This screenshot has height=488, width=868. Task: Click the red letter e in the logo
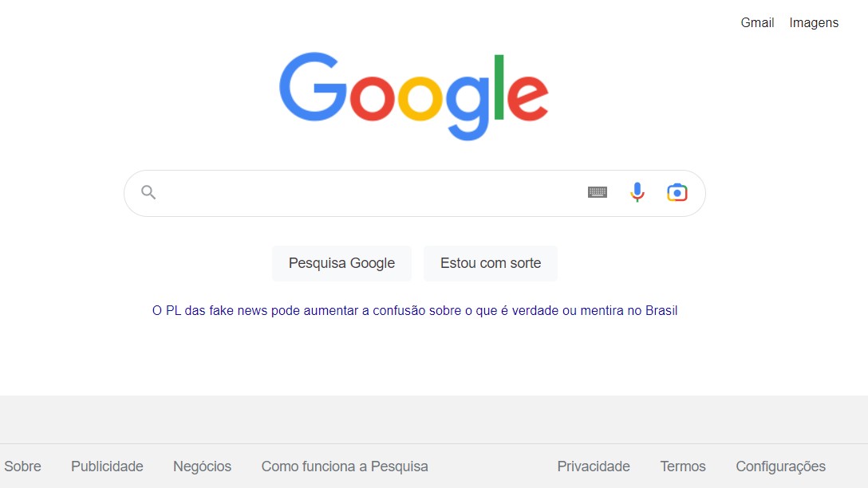point(527,97)
